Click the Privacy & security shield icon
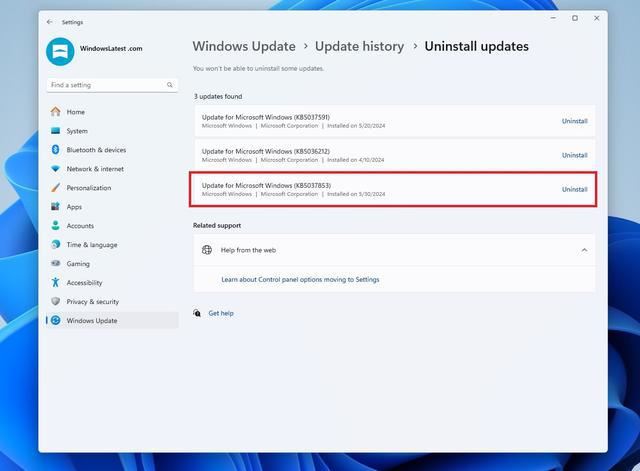Viewport: 640px width, 471px height. coord(56,301)
